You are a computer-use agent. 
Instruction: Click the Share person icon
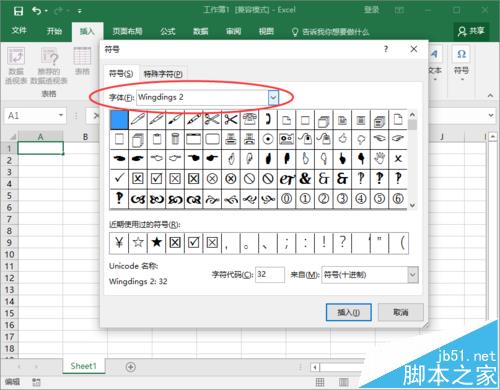(x=462, y=32)
